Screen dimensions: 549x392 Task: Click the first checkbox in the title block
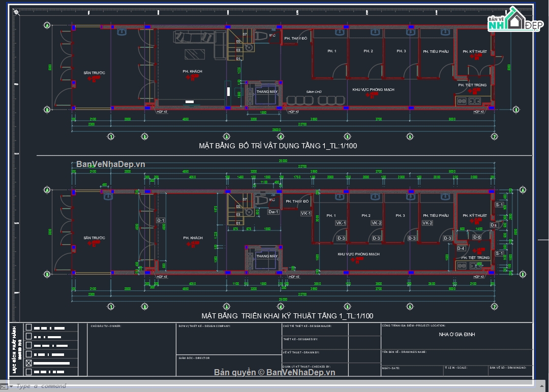coord(28,328)
